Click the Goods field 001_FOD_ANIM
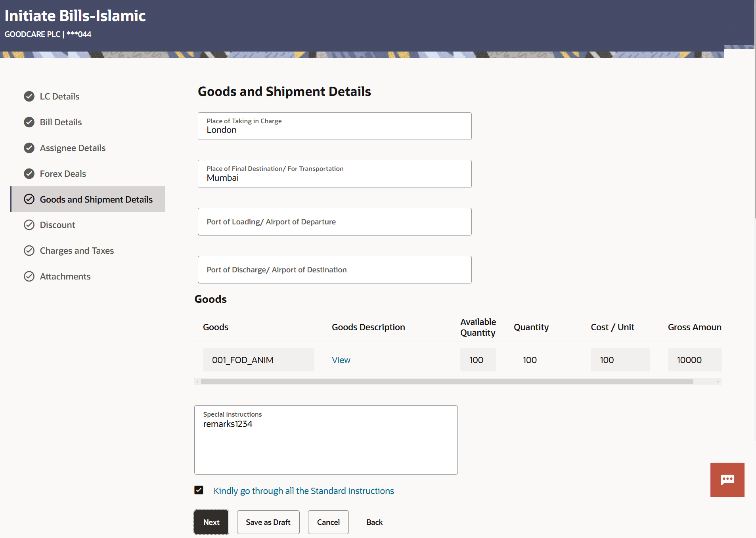The image size is (756, 538). pos(258,360)
